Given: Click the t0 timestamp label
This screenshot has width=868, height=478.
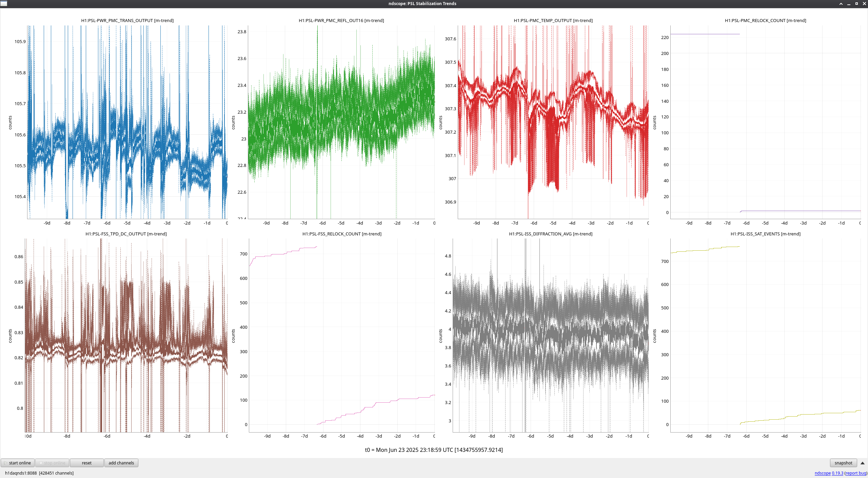Looking at the screenshot, I should click(434, 450).
